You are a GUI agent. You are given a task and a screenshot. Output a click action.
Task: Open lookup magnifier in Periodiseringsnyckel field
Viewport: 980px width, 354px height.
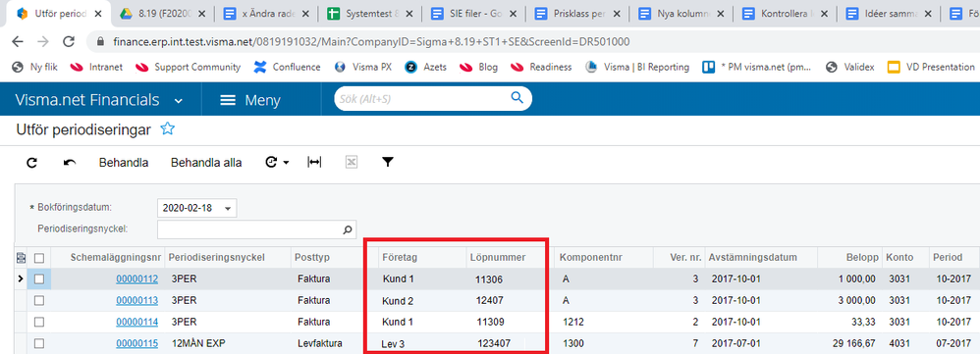348,229
